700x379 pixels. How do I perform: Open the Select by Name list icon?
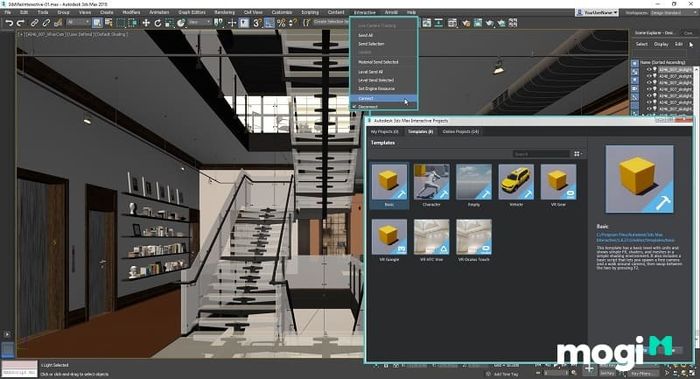click(108, 23)
